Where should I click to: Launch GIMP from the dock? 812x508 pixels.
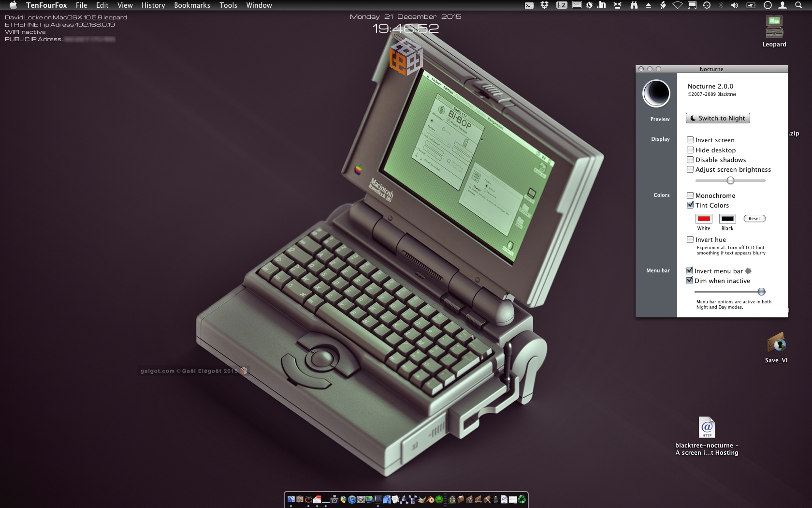[422, 499]
